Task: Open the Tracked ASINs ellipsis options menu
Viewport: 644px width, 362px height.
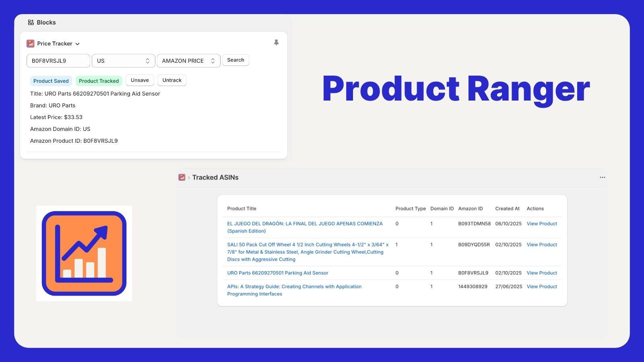Action: click(x=603, y=177)
